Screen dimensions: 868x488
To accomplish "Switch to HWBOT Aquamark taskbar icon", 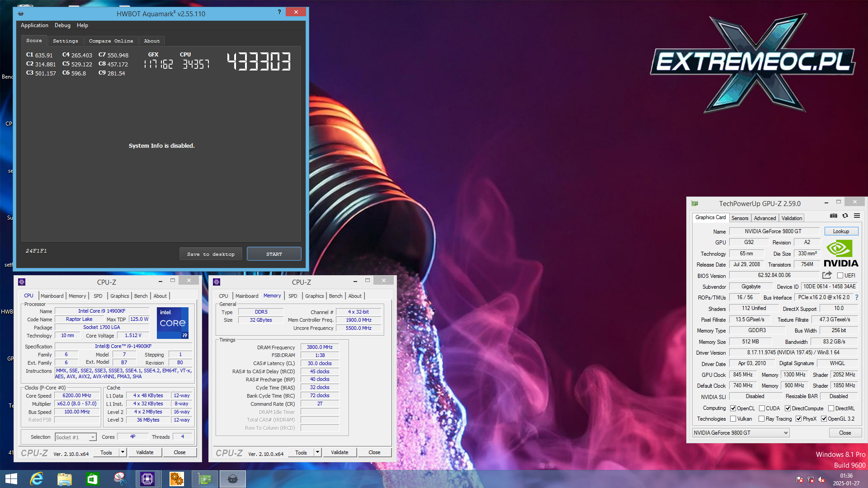I will (233, 479).
